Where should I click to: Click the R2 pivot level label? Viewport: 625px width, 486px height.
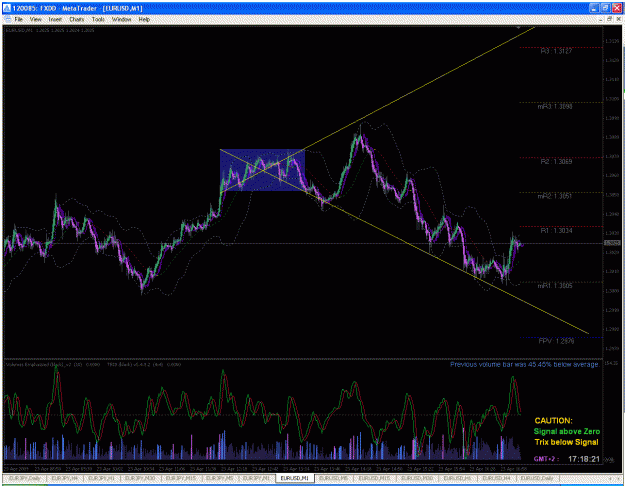(x=556, y=161)
